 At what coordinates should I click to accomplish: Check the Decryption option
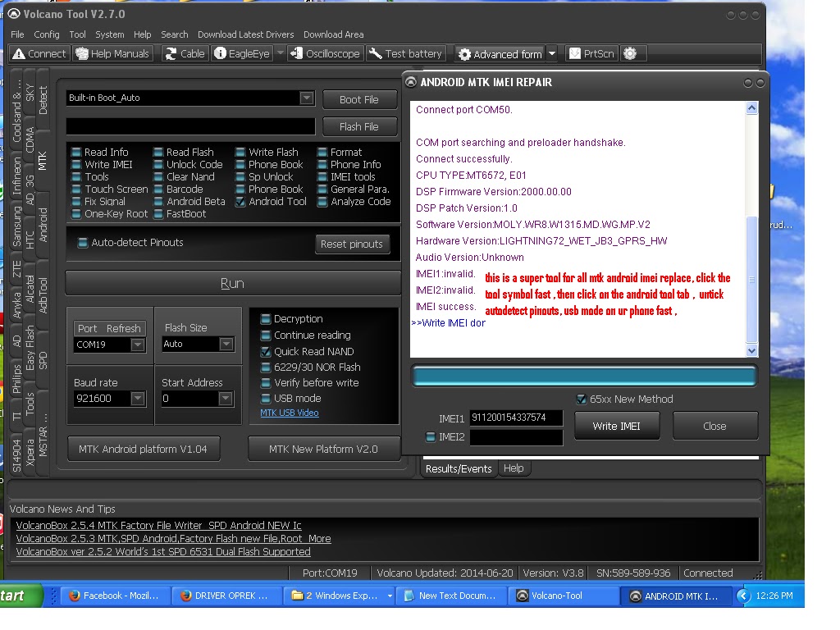265,319
